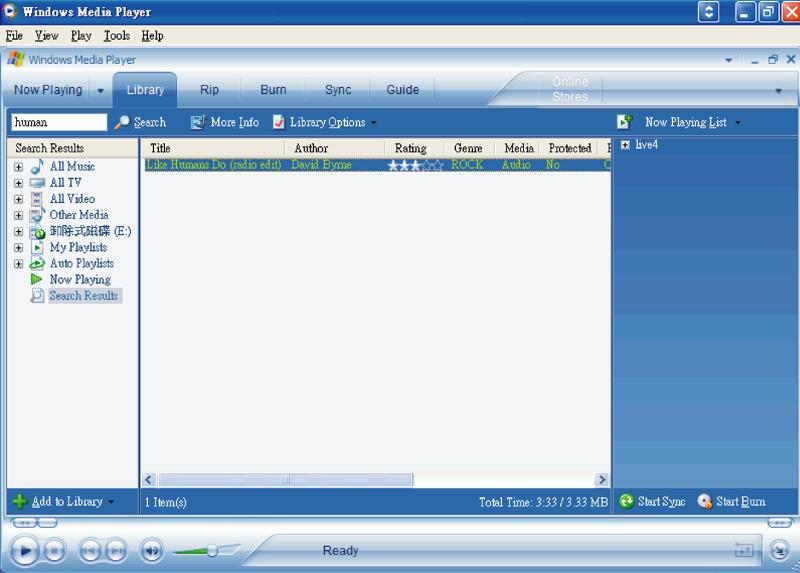Switch to the Sync tab
Screen dimensions: 800x573
tap(338, 90)
